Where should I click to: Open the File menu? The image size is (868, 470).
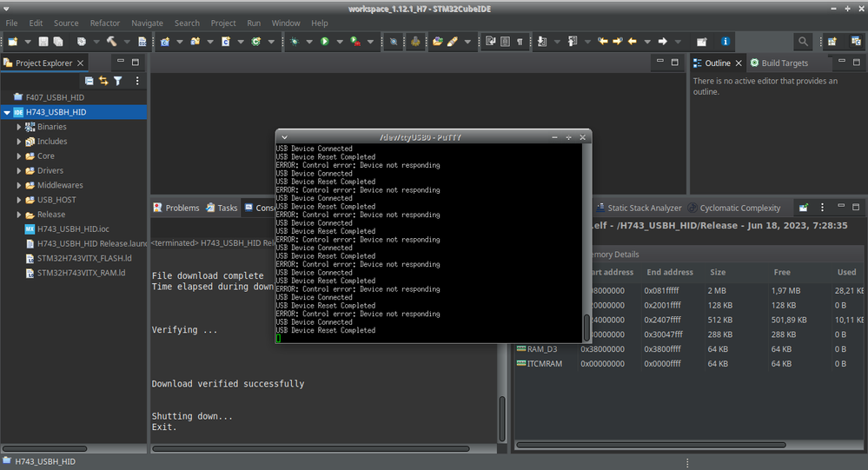[11, 23]
